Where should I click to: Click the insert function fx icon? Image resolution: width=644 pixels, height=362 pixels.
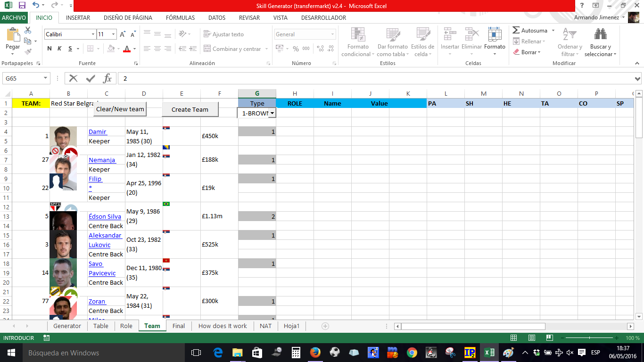coord(107,78)
